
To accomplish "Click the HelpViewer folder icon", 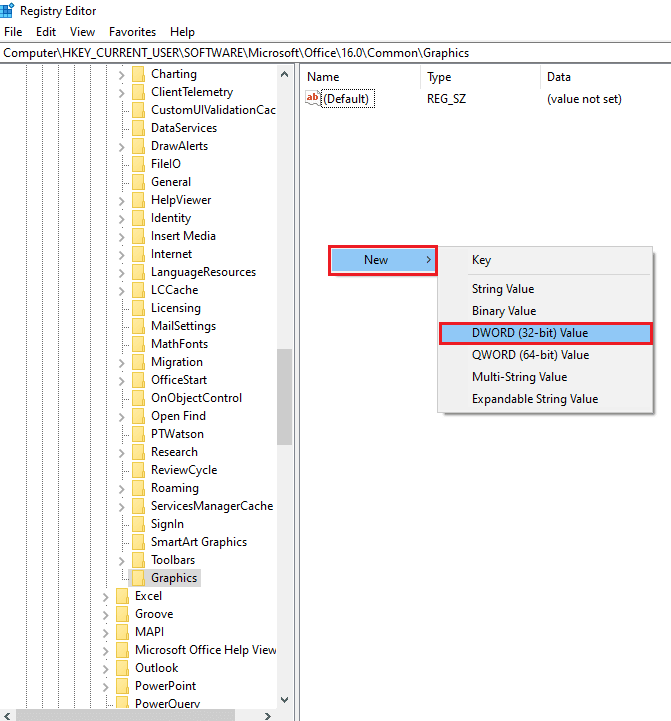I will point(138,200).
